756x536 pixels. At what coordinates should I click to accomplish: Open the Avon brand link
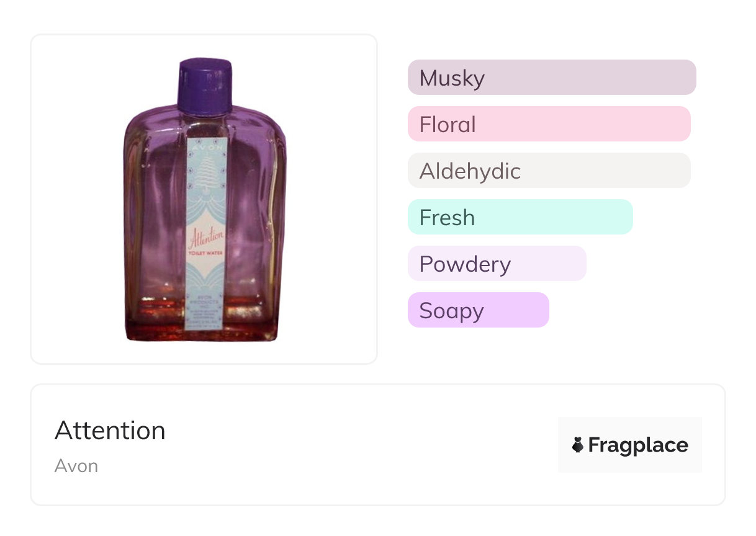[76, 466]
